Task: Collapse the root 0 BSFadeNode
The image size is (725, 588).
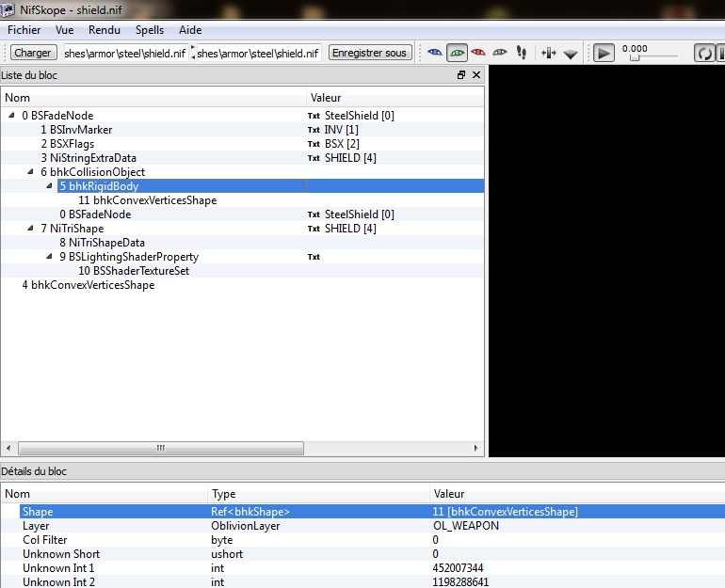Action: click(x=11, y=115)
